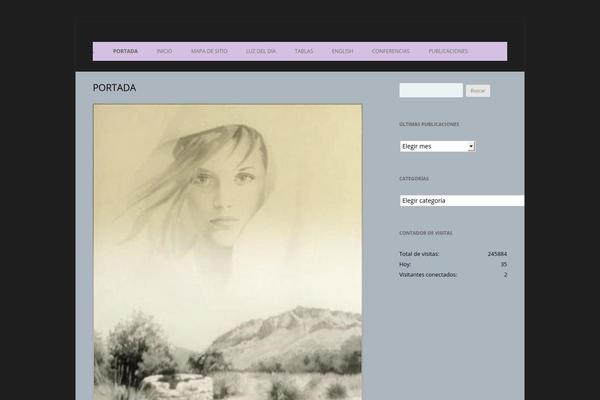Click the Total de visitas label
The image size is (600, 400).
pos(419,254)
